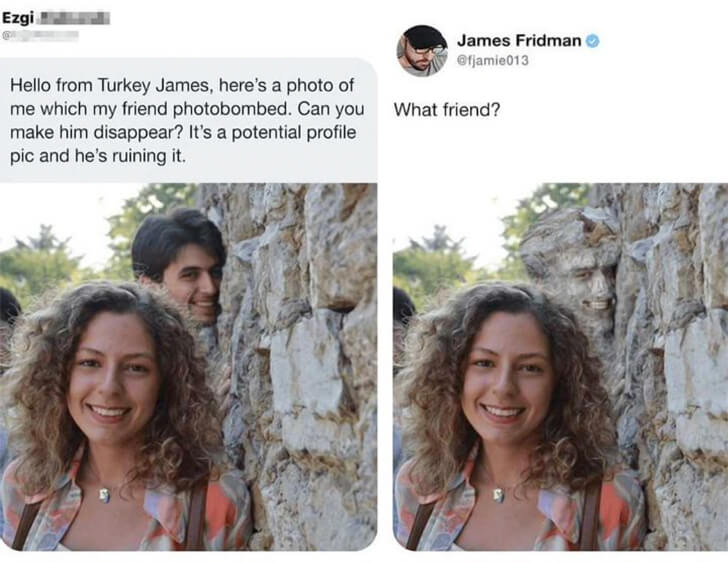Click the blue verified badge
Image resolution: width=728 pixels, height=562 pixels.
(593, 40)
